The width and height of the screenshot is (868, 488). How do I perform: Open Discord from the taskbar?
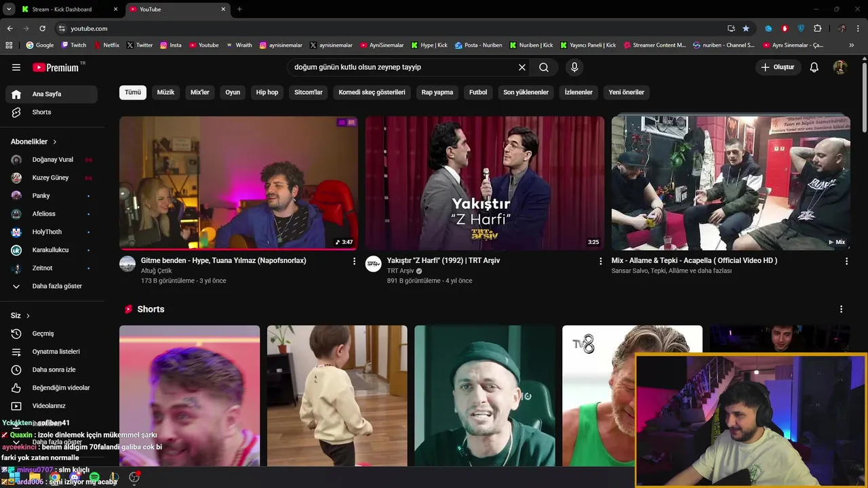pyautogui.click(x=75, y=477)
